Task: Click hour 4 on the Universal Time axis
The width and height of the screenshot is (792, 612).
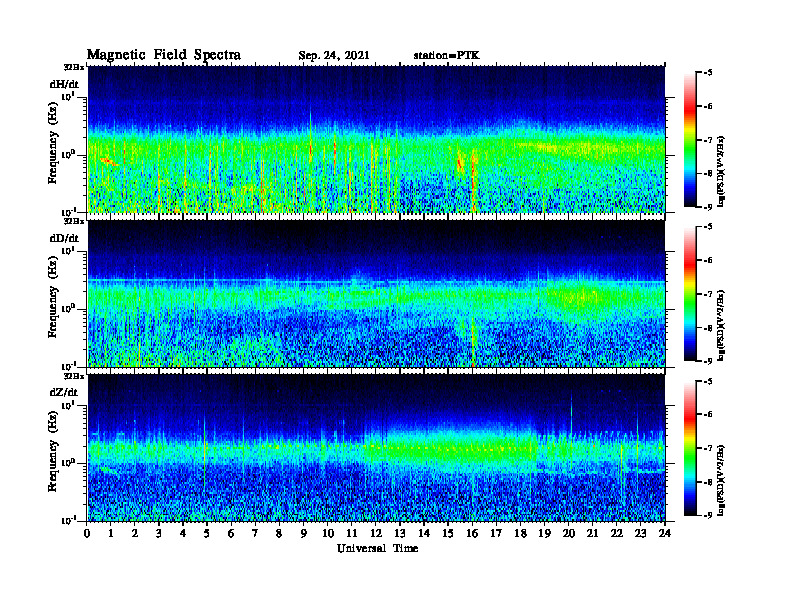Action: click(183, 534)
